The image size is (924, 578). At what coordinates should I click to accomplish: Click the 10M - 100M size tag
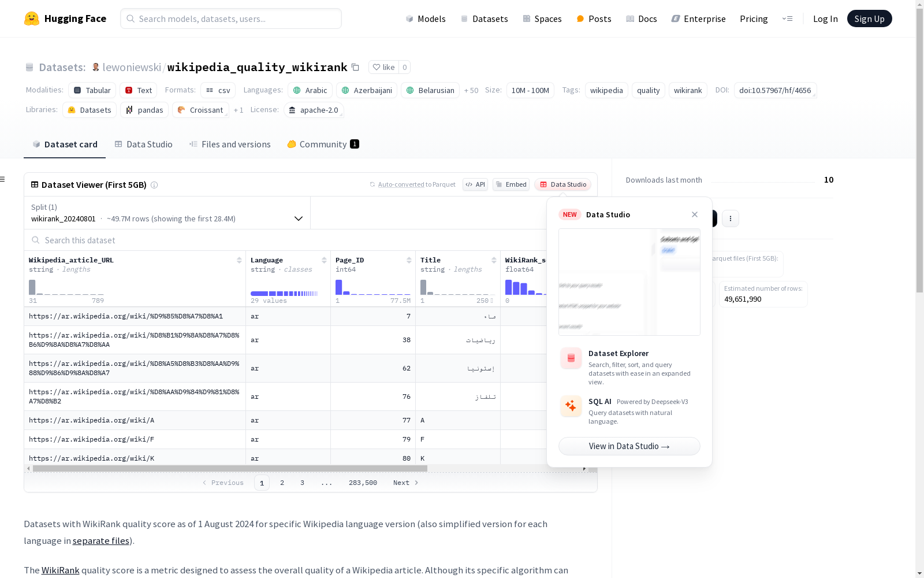[x=530, y=90]
